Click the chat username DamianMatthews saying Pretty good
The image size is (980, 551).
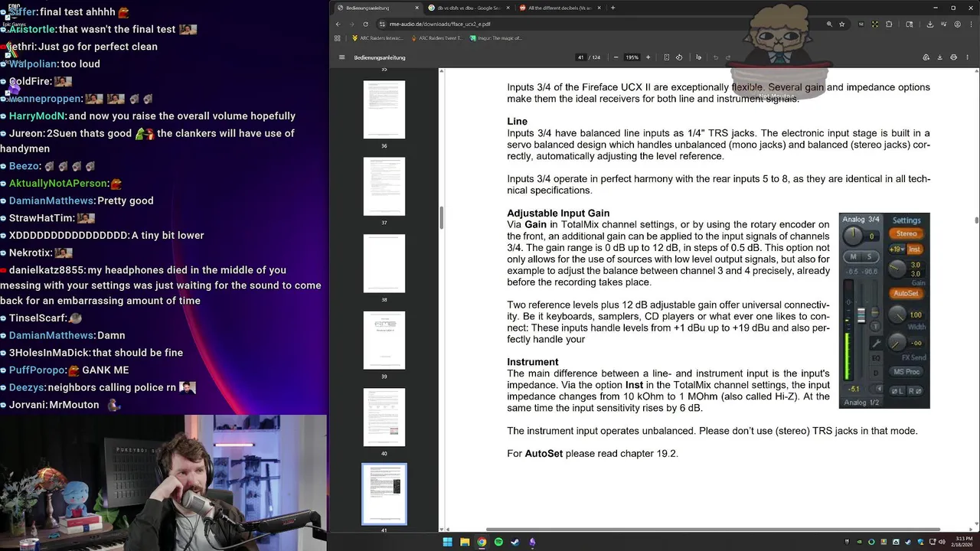click(52, 201)
